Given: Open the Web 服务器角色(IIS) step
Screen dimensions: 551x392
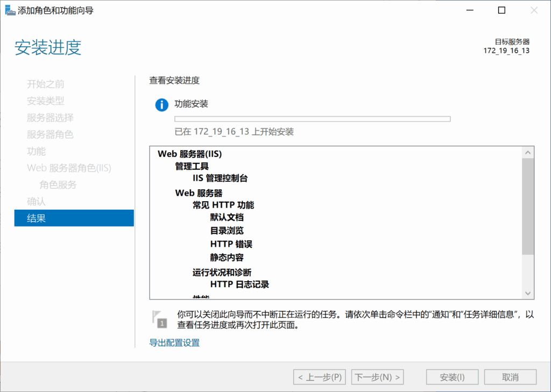Looking at the screenshot, I should [x=69, y=168].
